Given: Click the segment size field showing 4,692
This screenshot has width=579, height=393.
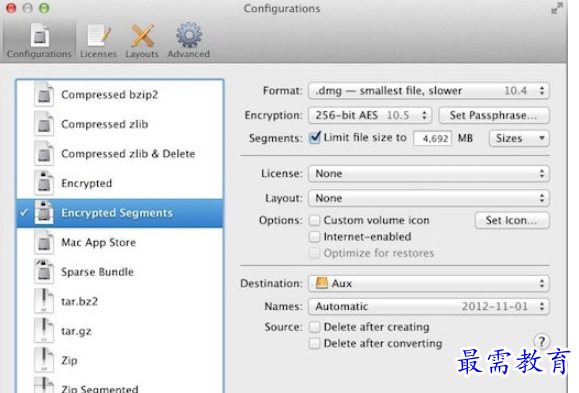Looking at the screenshot, I should [432, 139].
